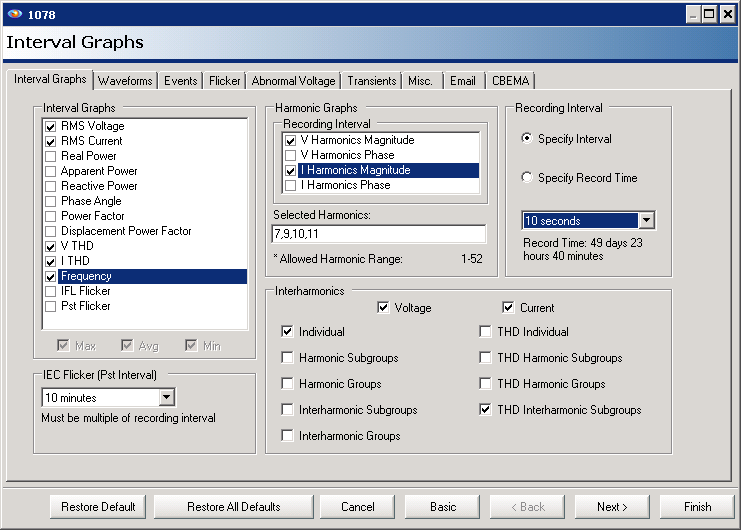Image resolution: width=741 pixels, height=530 pixels.
Task: Check THD Harmonic Subgroups
Action: [x=485, y=358]
